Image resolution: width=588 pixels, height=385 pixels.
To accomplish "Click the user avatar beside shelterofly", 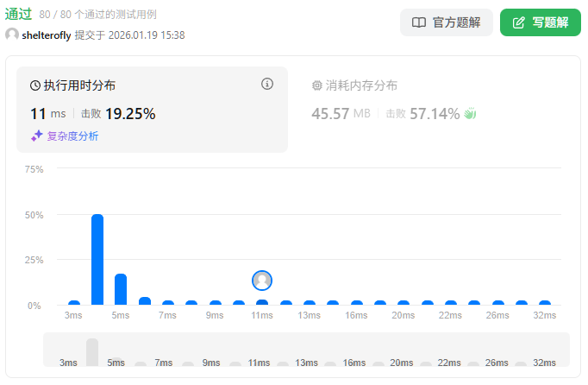I will 12,35.
